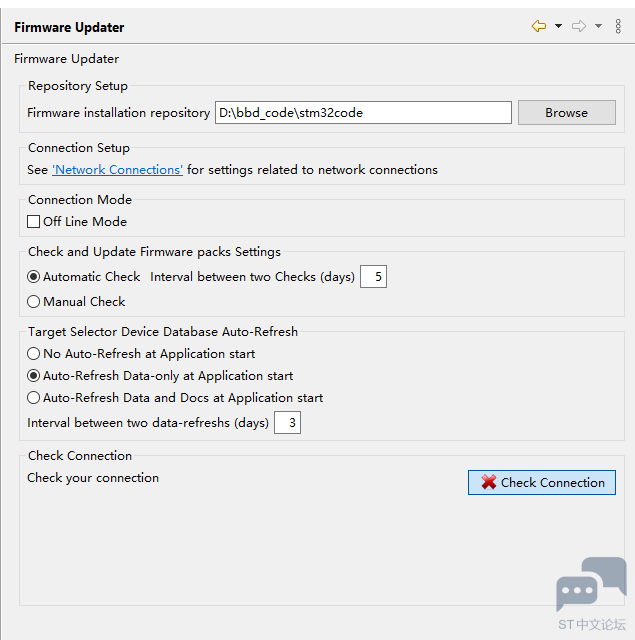Click the firmware installation repository path field

pos(363,113)
